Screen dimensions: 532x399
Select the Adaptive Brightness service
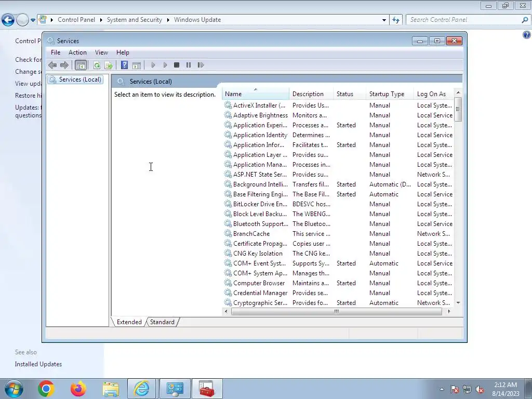point(338,115)
